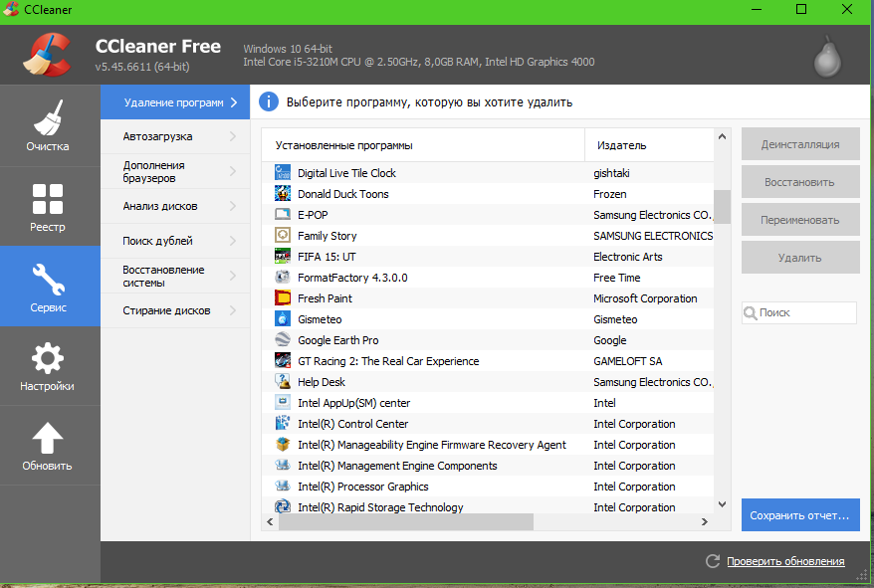The height and width of the screenshot is (588, 874).
Task: Select the Fresh Paint program name
Action: [x=325, y=298]
